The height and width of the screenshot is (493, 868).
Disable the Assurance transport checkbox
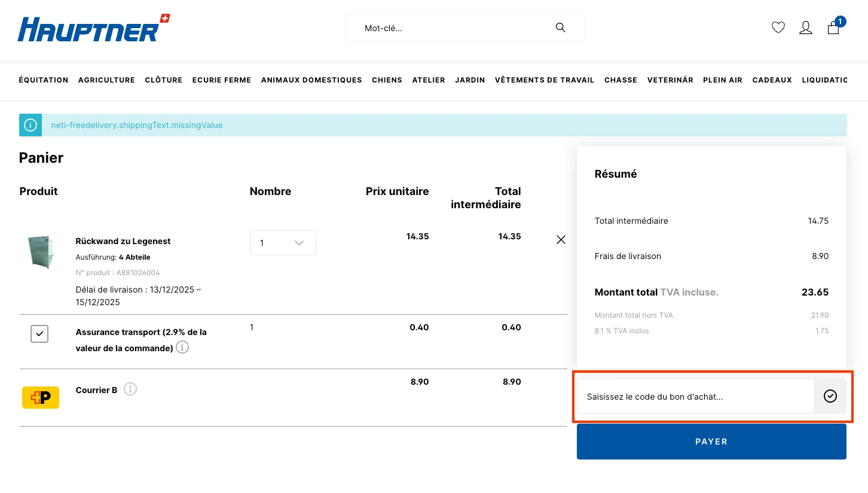(x=39, y=334)
